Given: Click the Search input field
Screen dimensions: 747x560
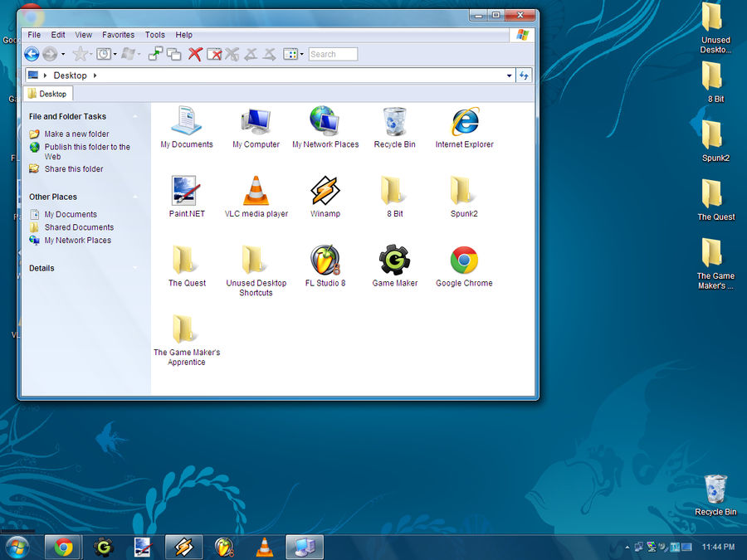Looking at the screenshot, I should (333, 54).
